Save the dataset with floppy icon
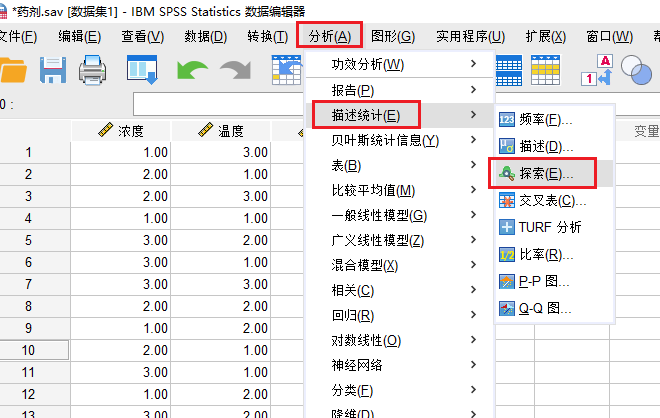Image resolution: width=660 pixels, height=418 pixels. pyautogui.click(x=53, y=70)
